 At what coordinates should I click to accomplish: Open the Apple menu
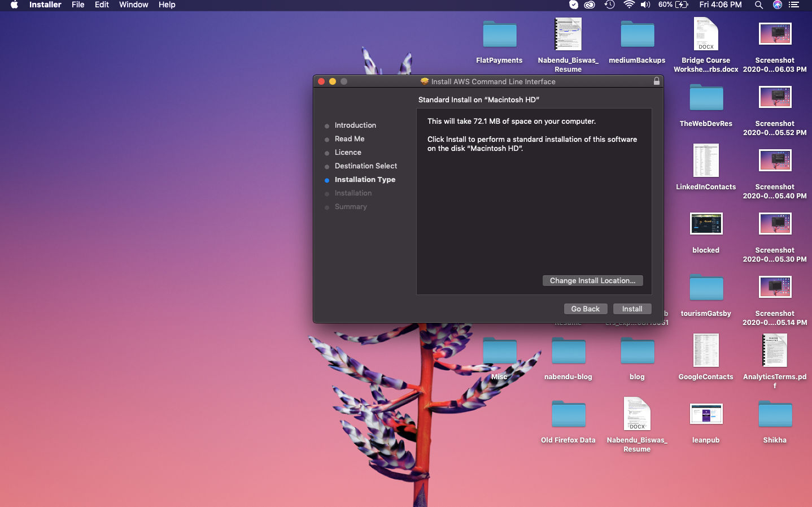[x=14, y=5]
